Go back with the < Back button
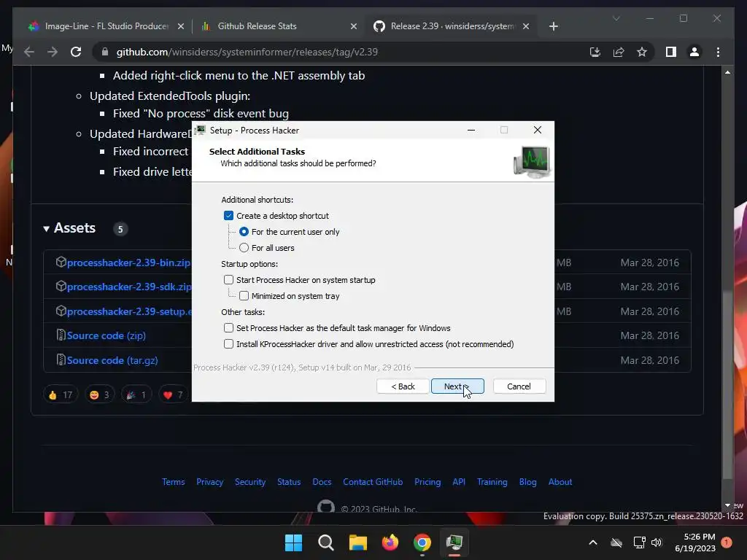Viewport: 747px width, 560px height. pos(403,386)
